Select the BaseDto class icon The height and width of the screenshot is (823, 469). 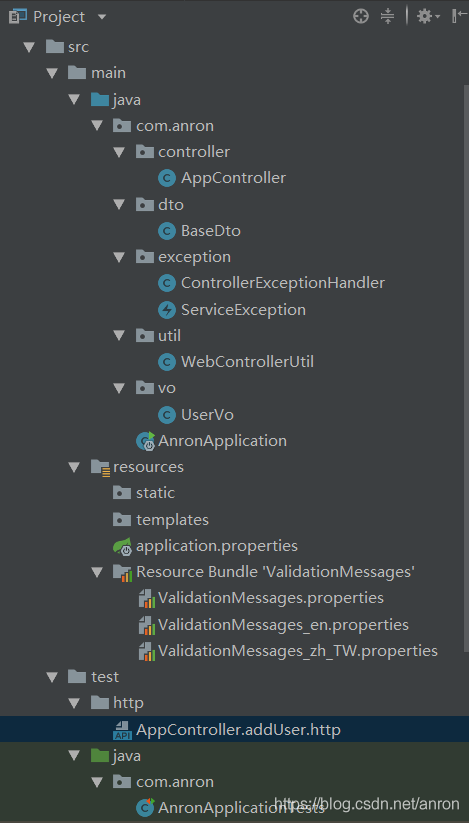click(x=167, y=231)
